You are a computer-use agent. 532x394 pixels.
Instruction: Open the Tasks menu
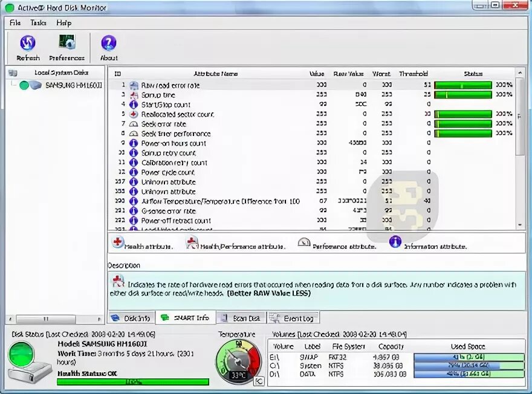click(x=38, y=23)
